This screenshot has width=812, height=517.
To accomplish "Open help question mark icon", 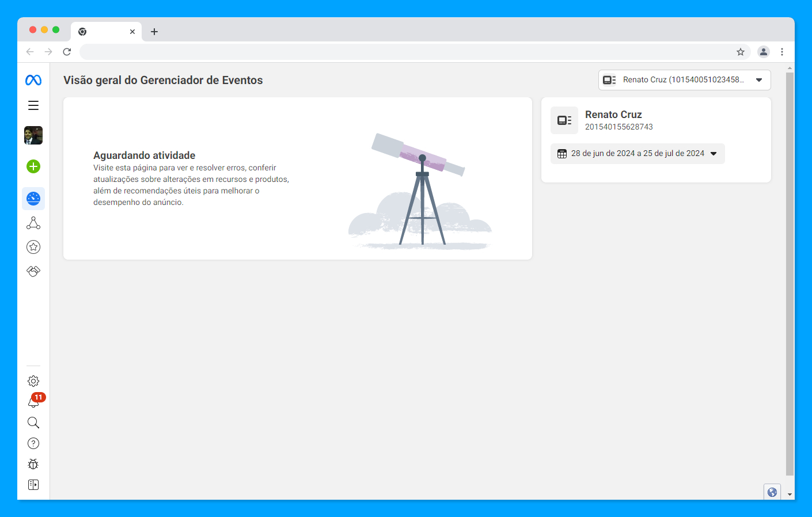I will point(33,443).
